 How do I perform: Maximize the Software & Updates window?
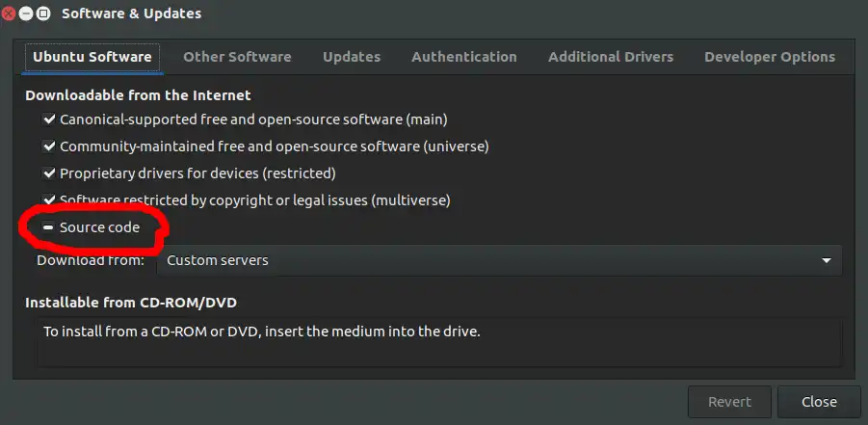[43, 13]
